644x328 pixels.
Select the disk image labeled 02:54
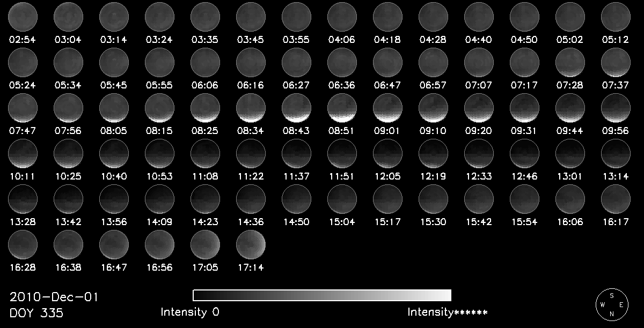pos(23,17)
